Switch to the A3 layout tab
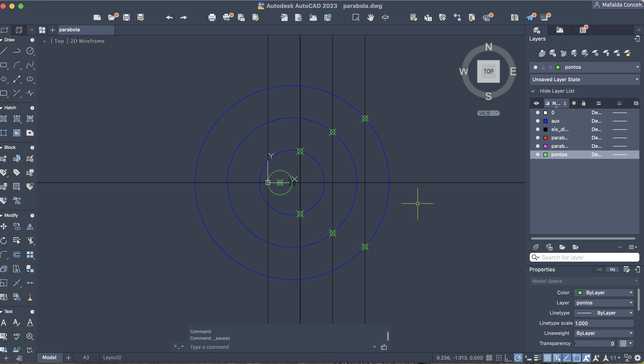The width and height of the screenshot is (644, 364). coord(86,358)
